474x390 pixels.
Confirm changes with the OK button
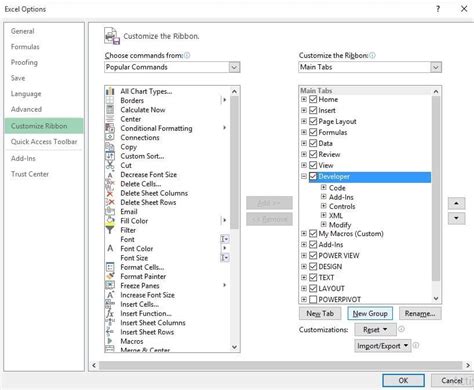(x=403, y=380)
